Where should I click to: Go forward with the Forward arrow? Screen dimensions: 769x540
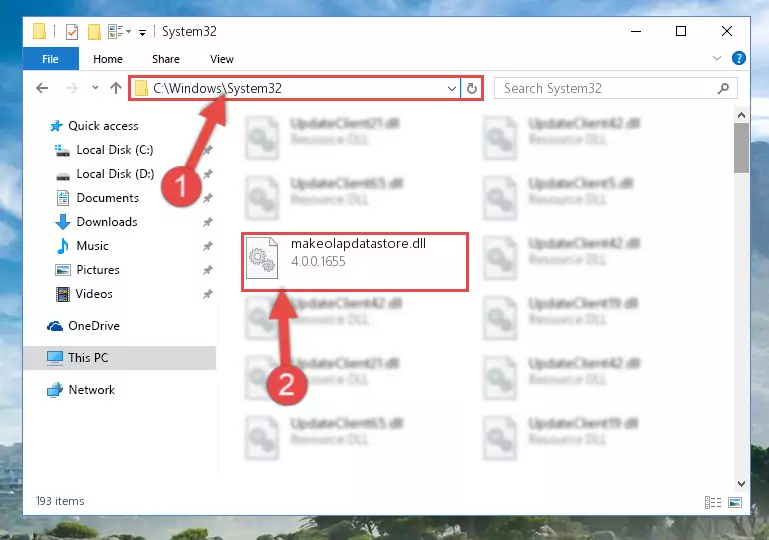click(72, 88)
